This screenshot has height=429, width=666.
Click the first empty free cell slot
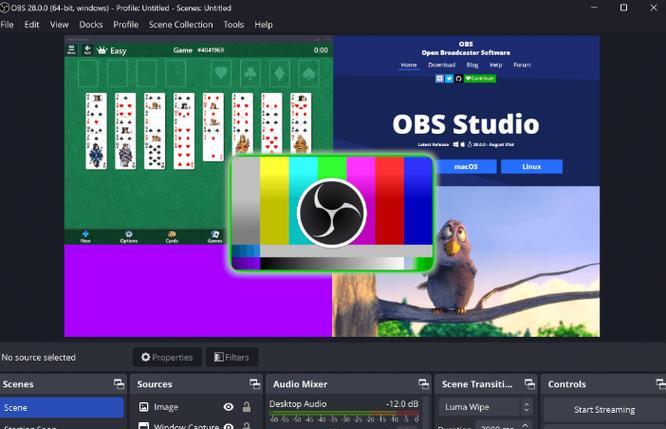coord(88,73)
